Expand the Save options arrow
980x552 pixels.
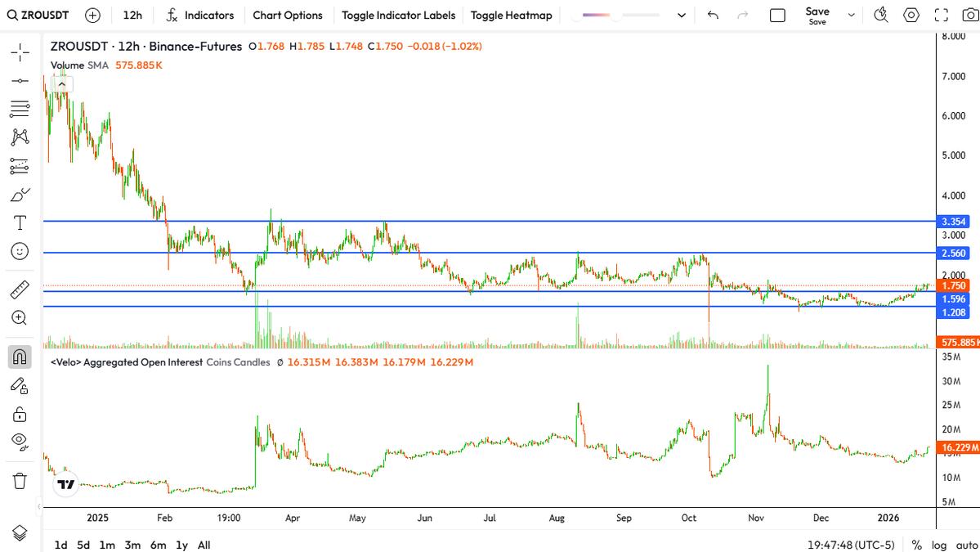pos(852,15)
